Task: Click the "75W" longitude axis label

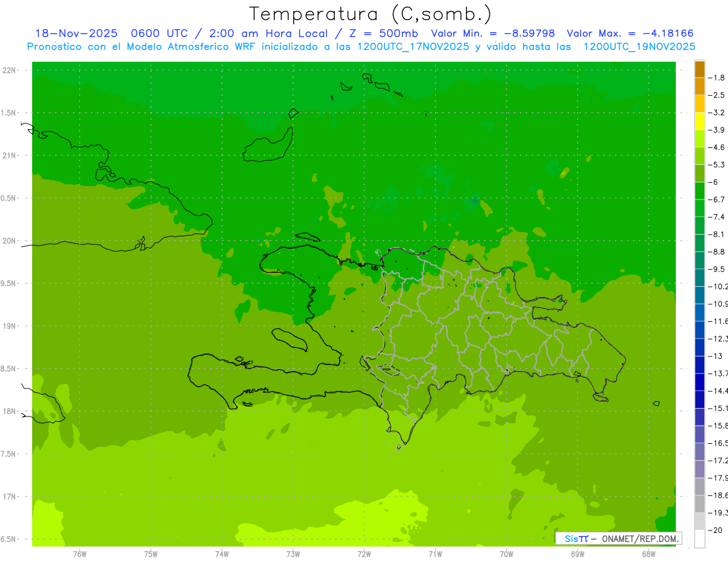Action: point(150,554)
